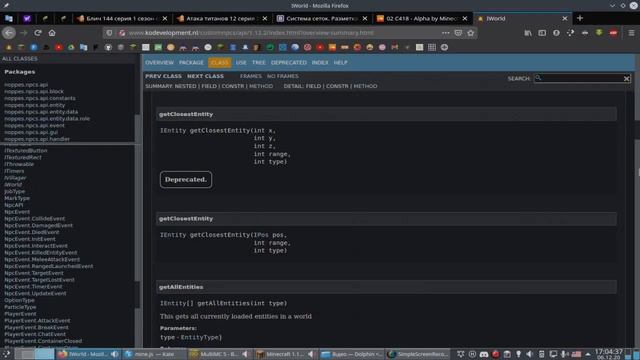Open the Discord tray icon
Screen dimensions: 640x360
[x=484, y=354]
